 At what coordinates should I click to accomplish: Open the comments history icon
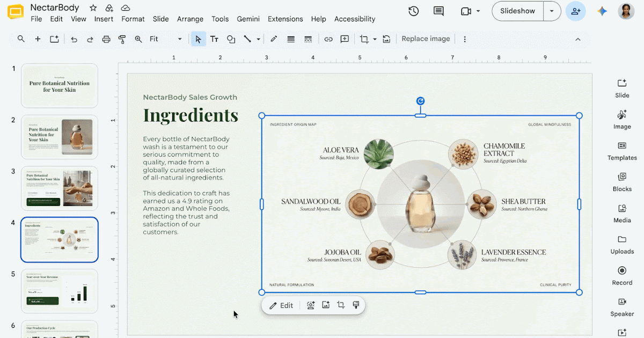pyautogui.click(x=438, y=11)
